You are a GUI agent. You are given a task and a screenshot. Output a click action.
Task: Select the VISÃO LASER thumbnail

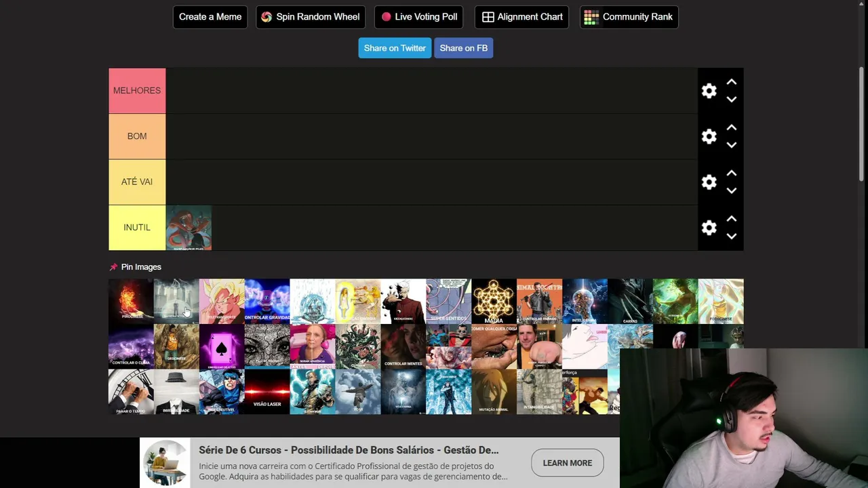[267, 392]
